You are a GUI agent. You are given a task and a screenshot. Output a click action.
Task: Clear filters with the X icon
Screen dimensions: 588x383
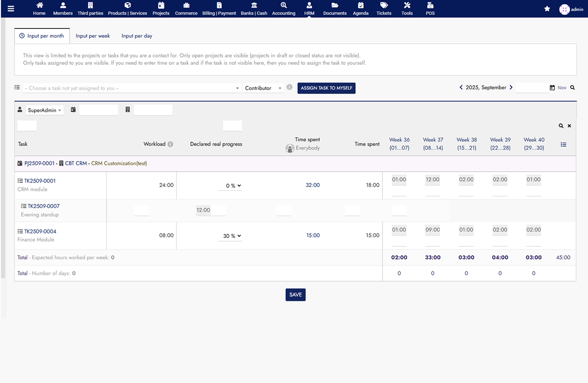tap(569, 126)
